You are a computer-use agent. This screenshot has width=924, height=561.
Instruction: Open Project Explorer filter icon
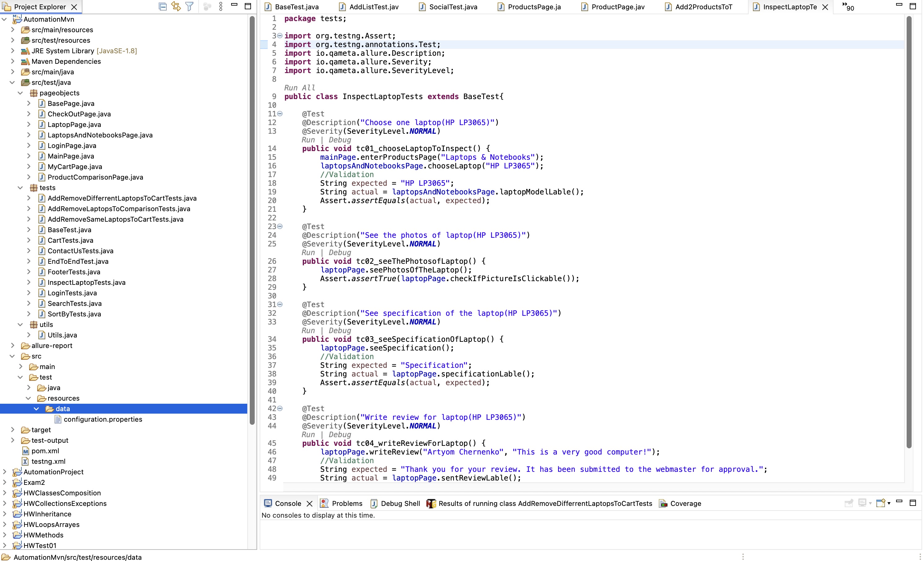pyautogui.click(x=190, y=7)
